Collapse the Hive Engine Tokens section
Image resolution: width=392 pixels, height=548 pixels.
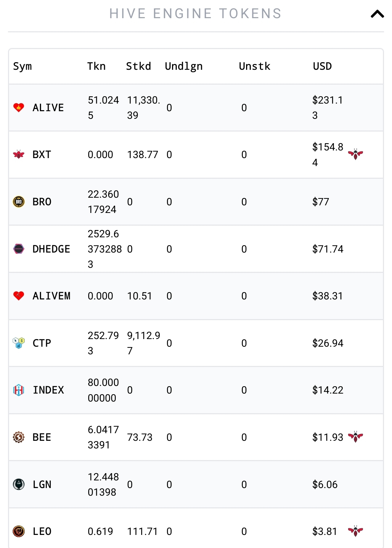coord(377,14)
